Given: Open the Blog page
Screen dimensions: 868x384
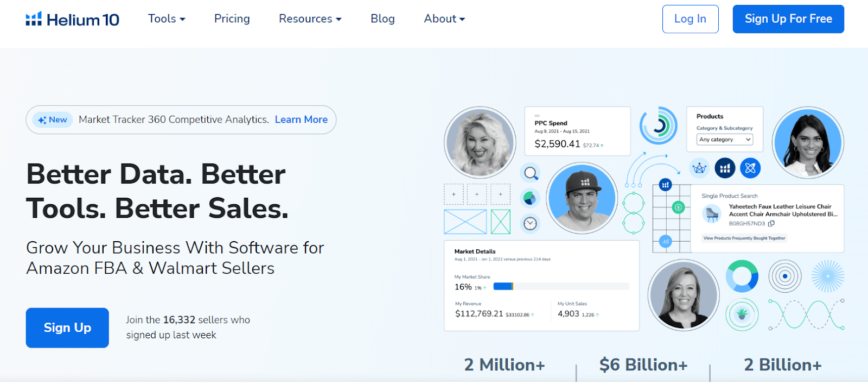Looking at the screenshot, I should pyautogui.click(x=382, y=19).
